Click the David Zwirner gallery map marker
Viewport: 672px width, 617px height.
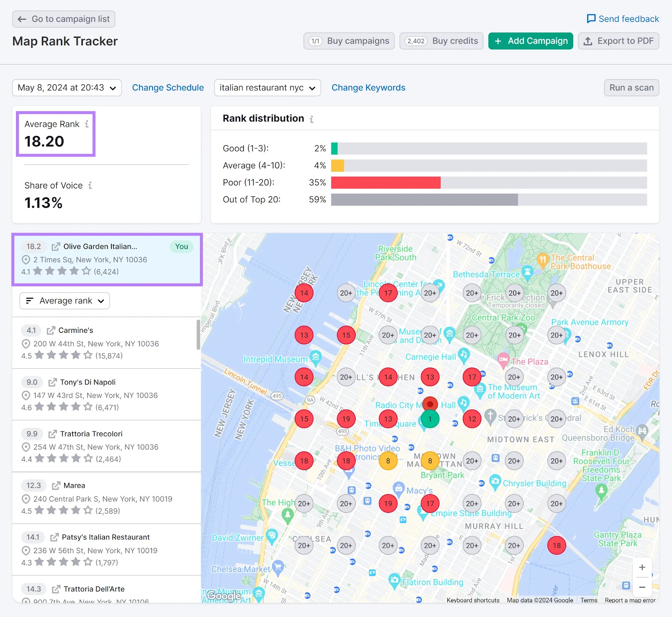pyautogui.click(x=272, y=536)
